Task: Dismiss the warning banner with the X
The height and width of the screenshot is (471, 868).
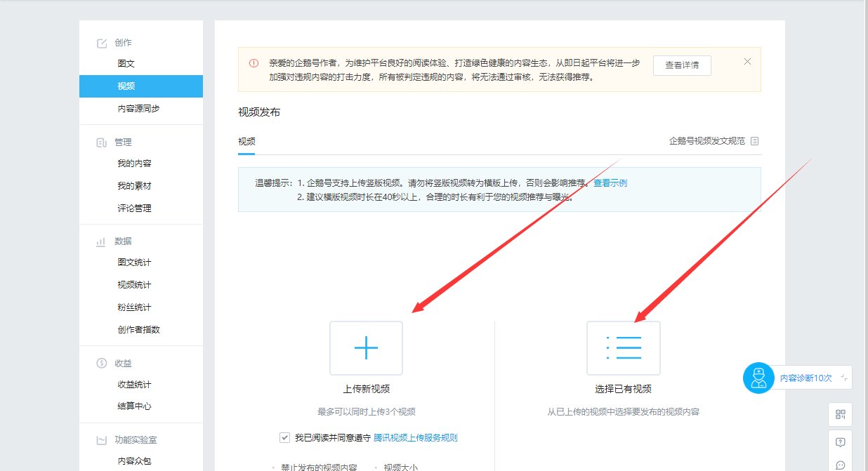Action: (747, 61)
